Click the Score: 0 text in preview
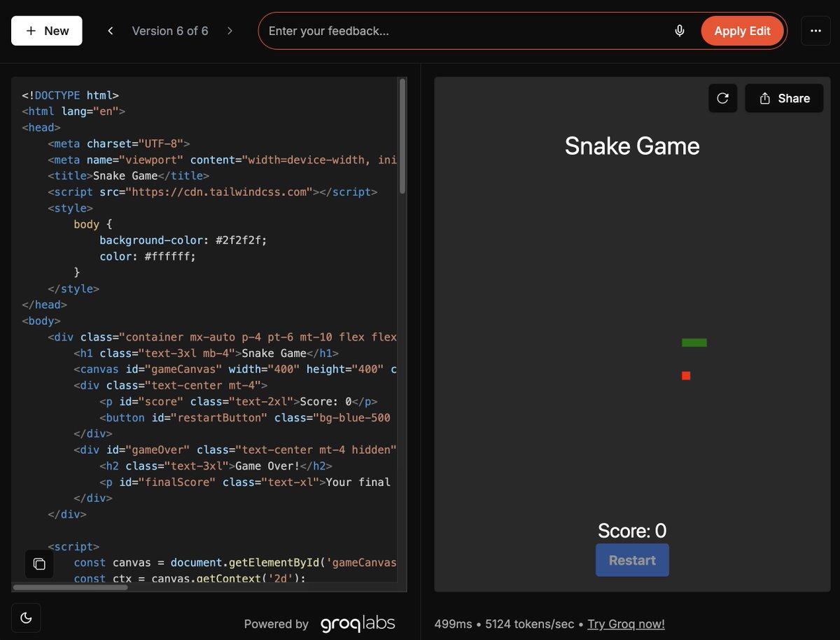840x640 pixels. coord(632,531)
